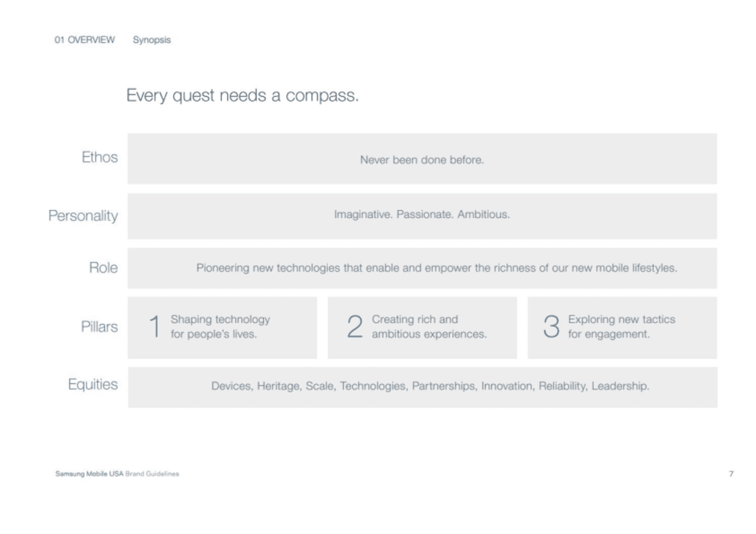The image size is (756, 534).
Task: Select the Ethos row label
Action: pos(100,157)
